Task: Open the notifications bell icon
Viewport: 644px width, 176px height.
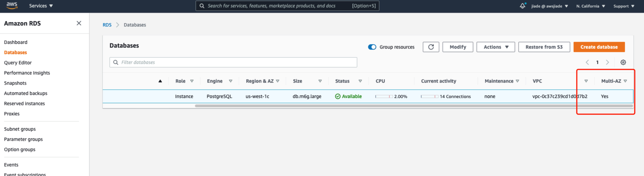Action: point(522,6)
